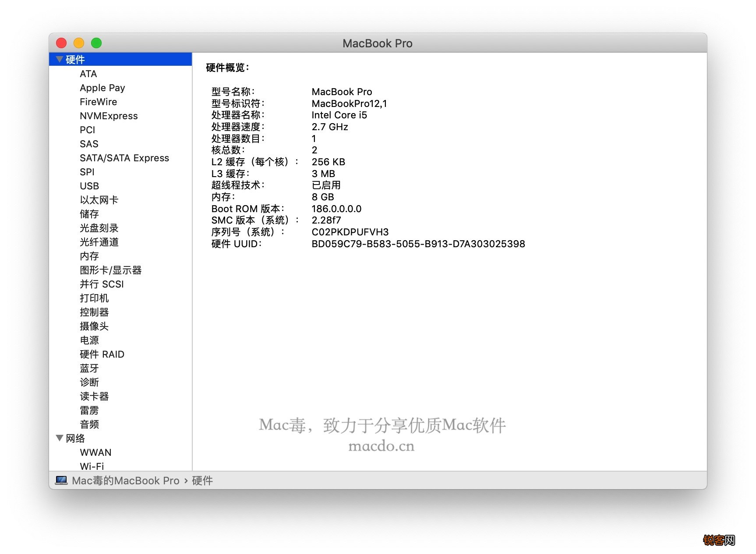Open 读卡器 section
The image size is (756, 554).
click(x=94, y=396)
